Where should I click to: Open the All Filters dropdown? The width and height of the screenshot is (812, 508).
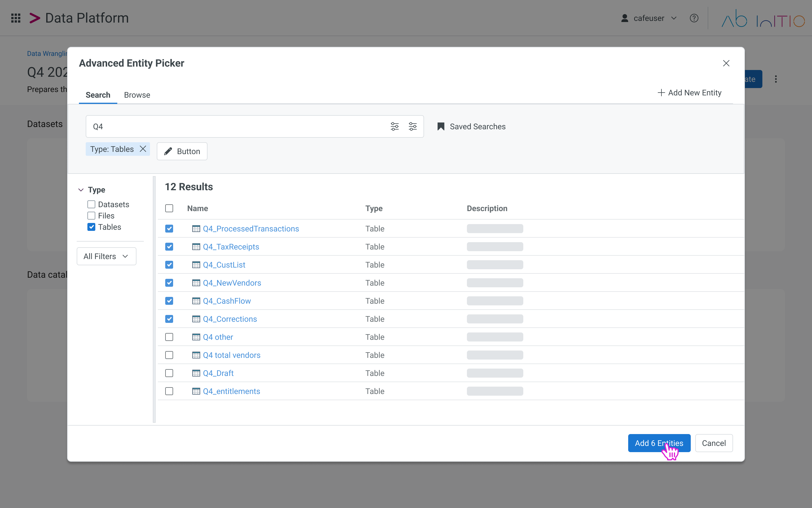[106, 256]
